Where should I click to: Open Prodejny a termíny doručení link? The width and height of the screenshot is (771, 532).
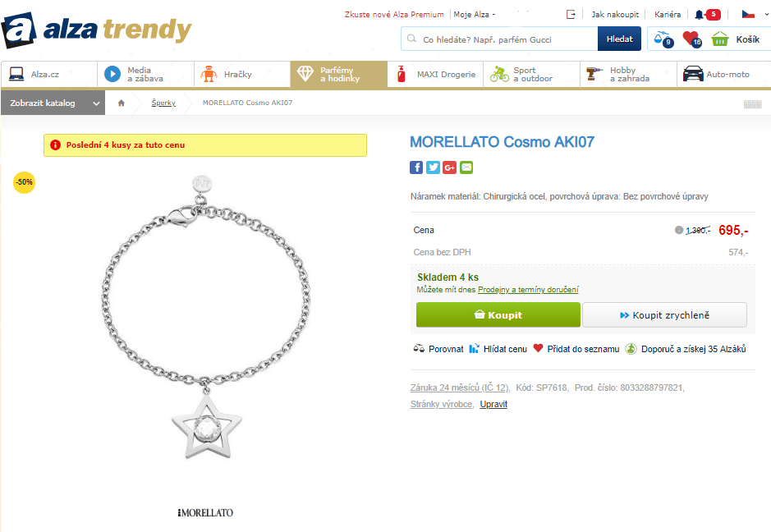528,290
